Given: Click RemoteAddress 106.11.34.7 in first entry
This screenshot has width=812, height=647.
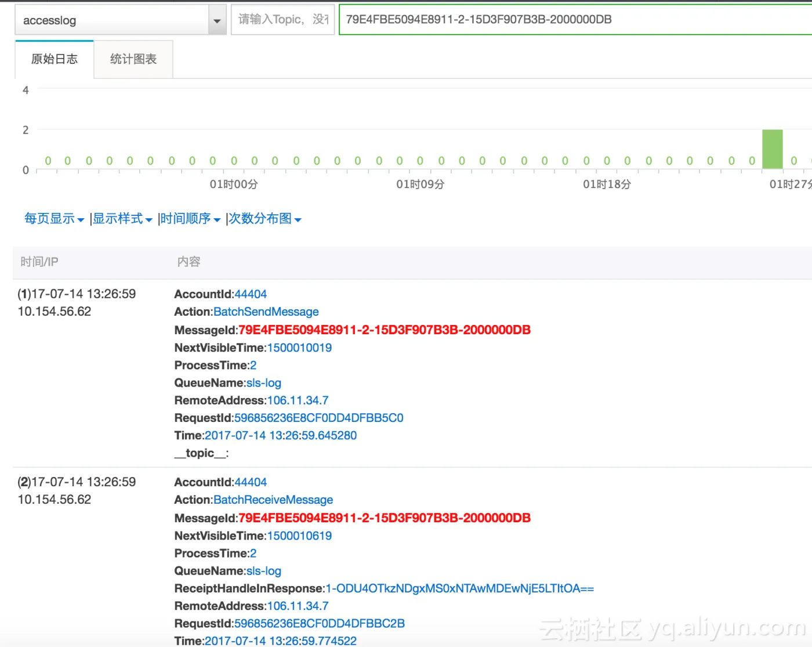Looking at the screenshot, I should (x=298, y=400).
